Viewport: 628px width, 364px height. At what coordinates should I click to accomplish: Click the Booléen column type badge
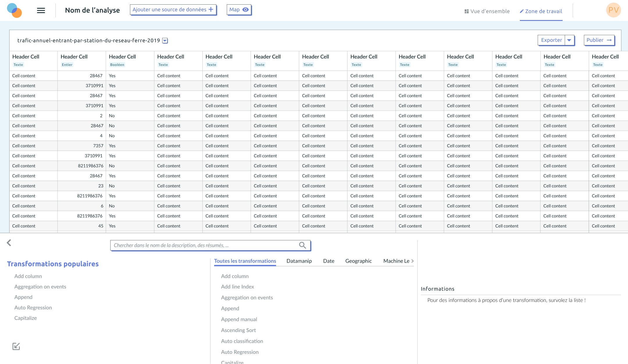point(117,65)
